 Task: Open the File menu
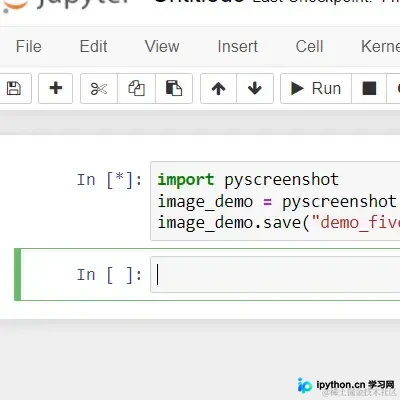29,46
